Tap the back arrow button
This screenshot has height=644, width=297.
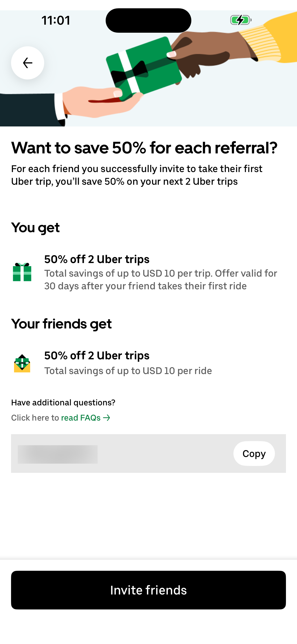coord(27,63)
